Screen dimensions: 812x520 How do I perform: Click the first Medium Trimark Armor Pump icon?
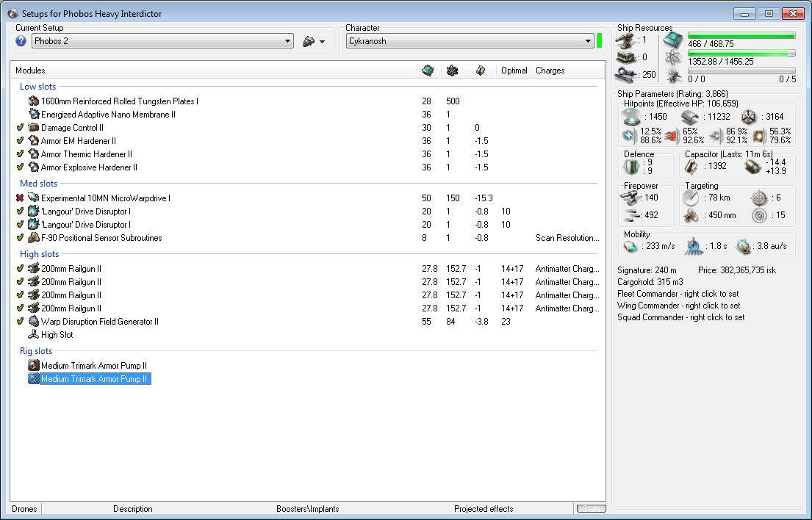pyautogui.click(x=34, y=365)
